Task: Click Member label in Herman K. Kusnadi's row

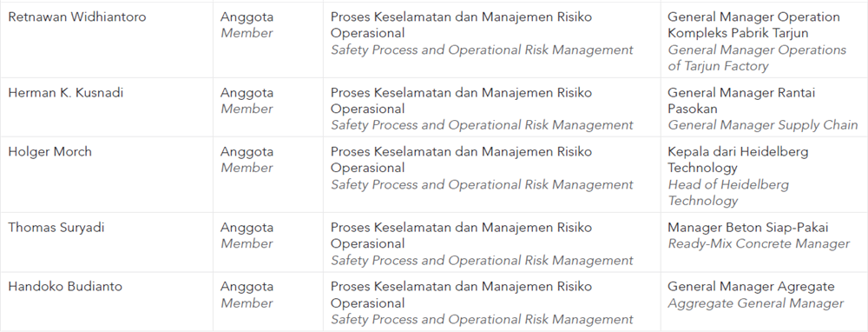Action: click(x=247, y=110)
